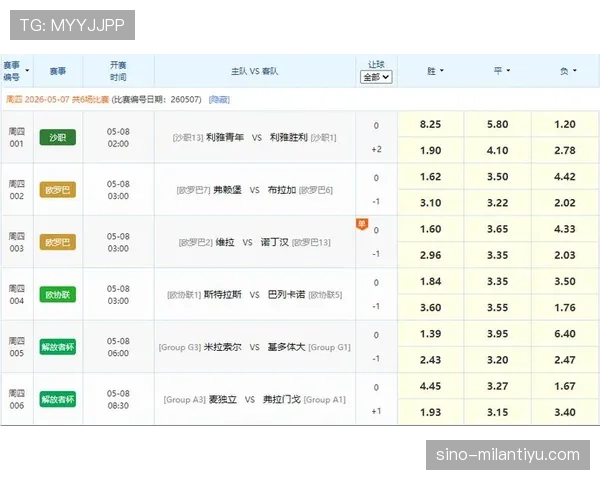600x480 pixels.
Task: Click the 开赛时间 column header
Action: 118,71
